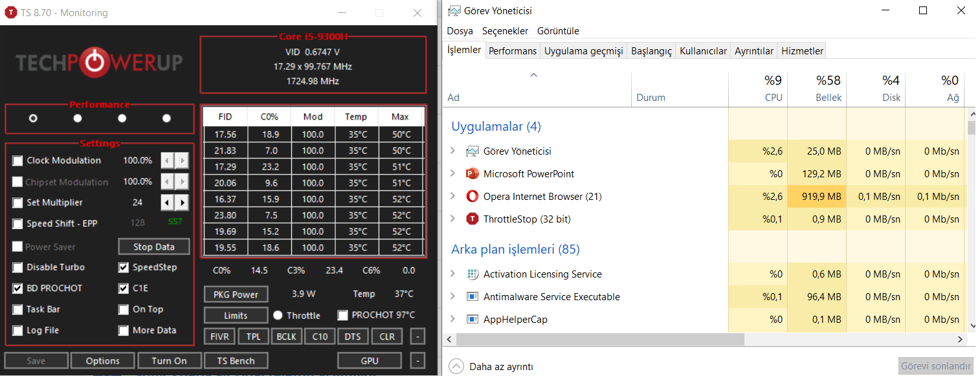Viewport: 980px width, 383px height.
Task: Check the Disable Turbo option
Action: [x=17, y=267]
